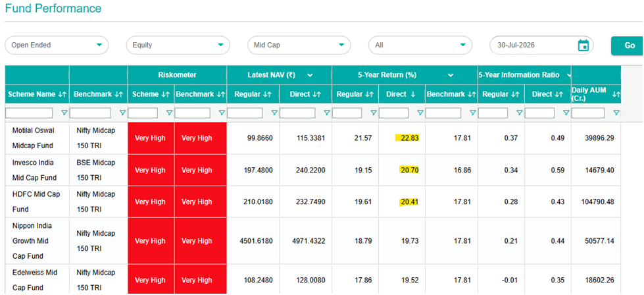Image resolution: width=644 pixels, height=295 pixels.
Task: Click Motilal Oswal scheme Very High riskometer
Action: click(x=151, y=138)
